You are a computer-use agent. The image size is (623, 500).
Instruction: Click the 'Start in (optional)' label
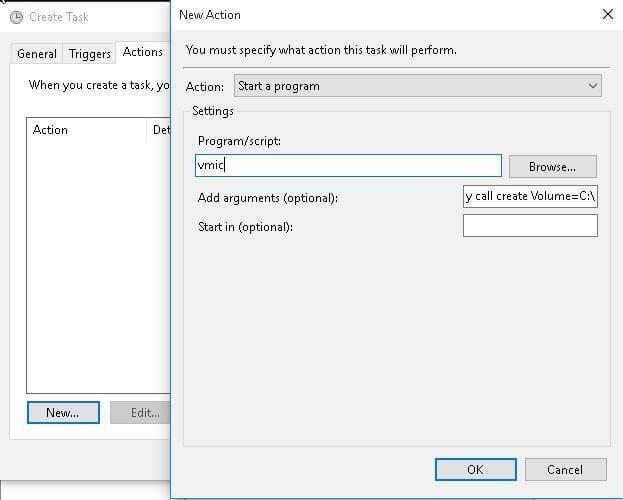coord(245,227)
